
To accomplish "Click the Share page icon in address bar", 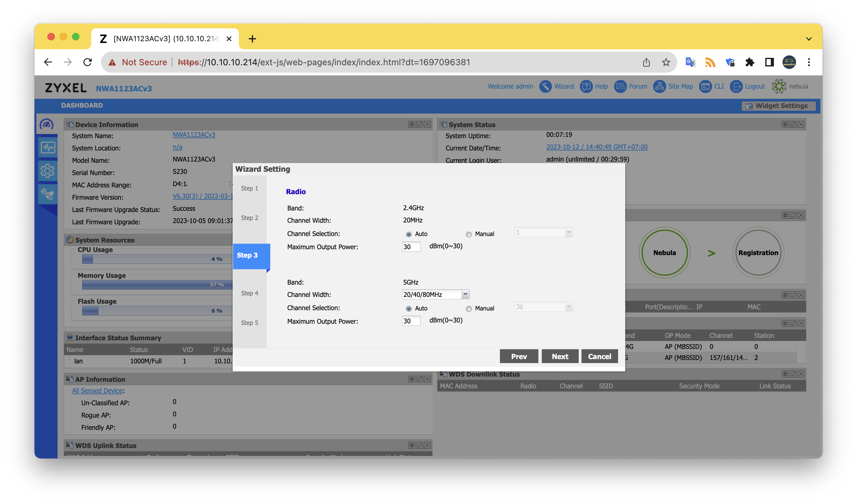I will tap(646, 62).
